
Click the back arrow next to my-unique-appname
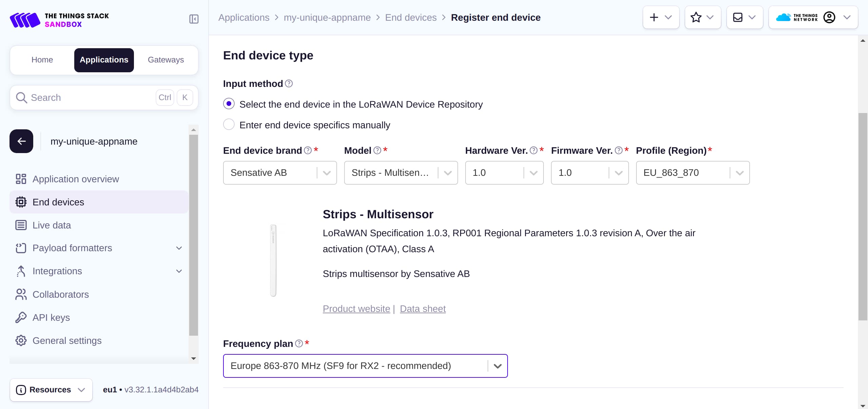pyautogui.click(x=21, y=141)
